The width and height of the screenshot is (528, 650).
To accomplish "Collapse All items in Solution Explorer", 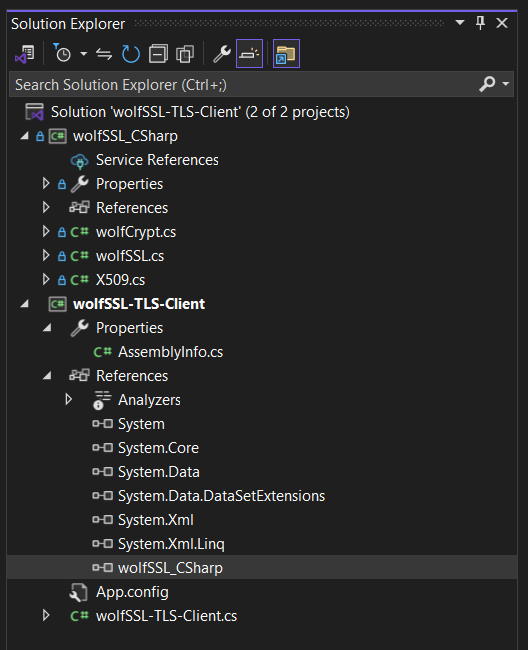I will coord(158,54).
